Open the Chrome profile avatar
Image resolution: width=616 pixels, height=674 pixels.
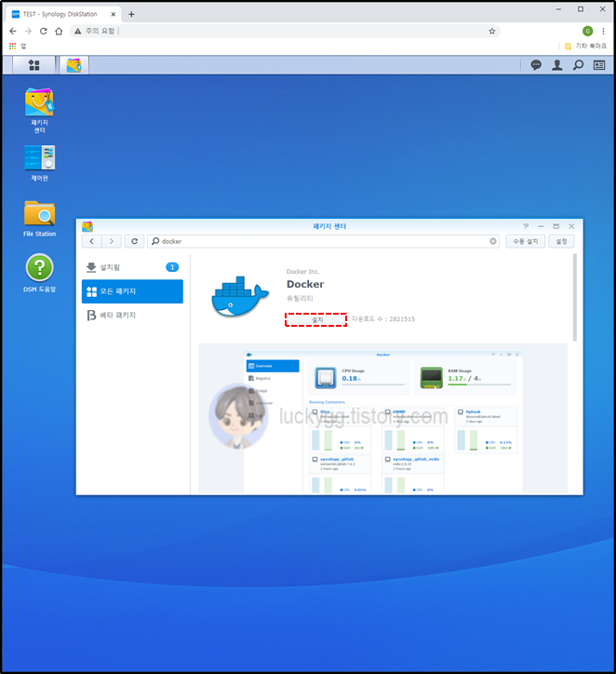tap(588, 31)
